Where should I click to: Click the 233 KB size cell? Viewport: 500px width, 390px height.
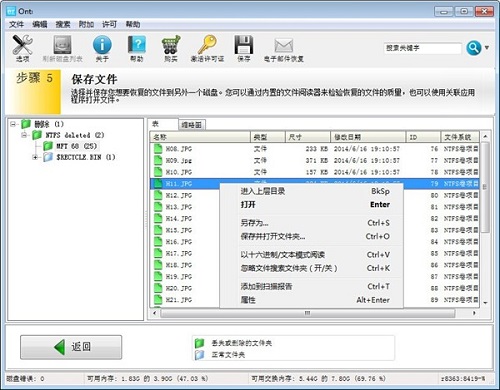click(317, 149)
